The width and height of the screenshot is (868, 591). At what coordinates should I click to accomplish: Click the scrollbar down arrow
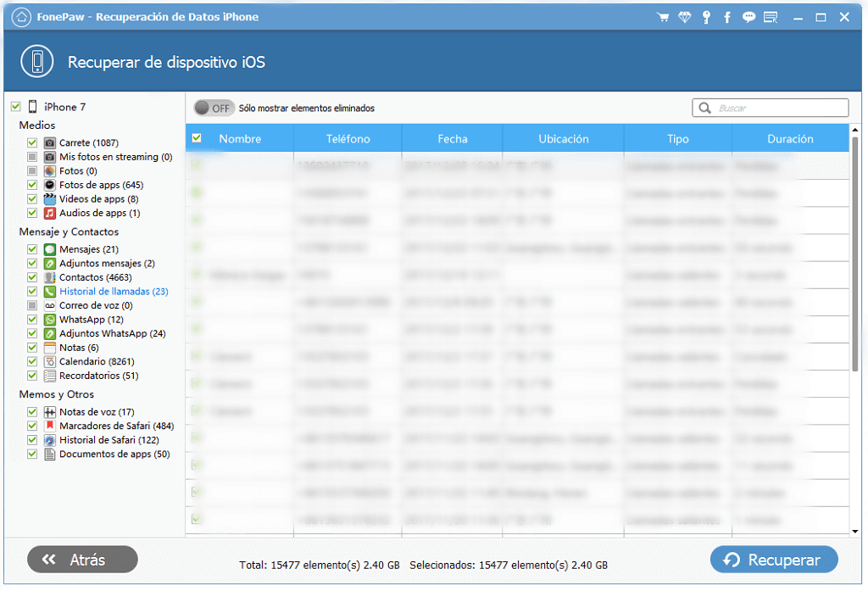(x=855, y=531)
